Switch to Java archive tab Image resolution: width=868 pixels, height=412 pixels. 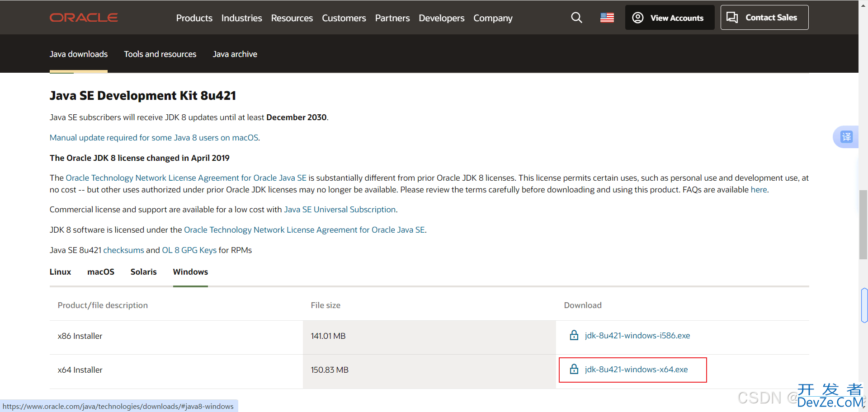[235, 54]
